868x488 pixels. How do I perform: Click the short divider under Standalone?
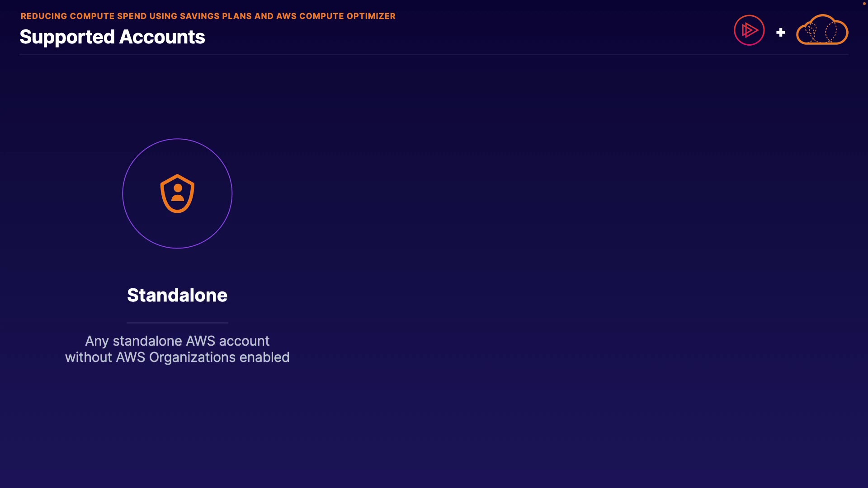[x=177, y=323]
